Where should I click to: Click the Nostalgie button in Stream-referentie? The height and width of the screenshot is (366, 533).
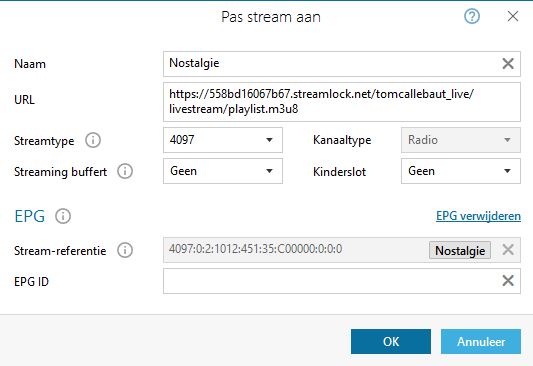point(460,250)
